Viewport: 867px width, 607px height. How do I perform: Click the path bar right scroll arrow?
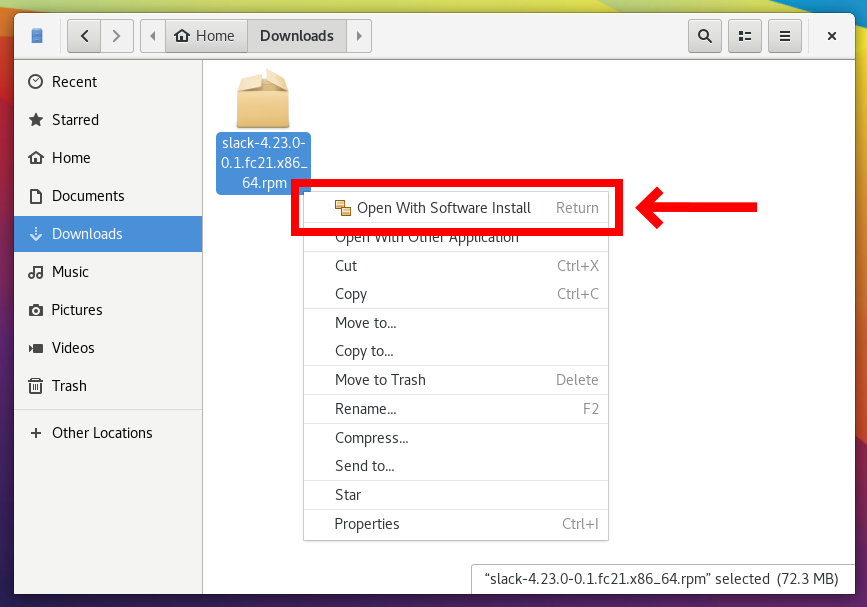[x=359, y=36]
